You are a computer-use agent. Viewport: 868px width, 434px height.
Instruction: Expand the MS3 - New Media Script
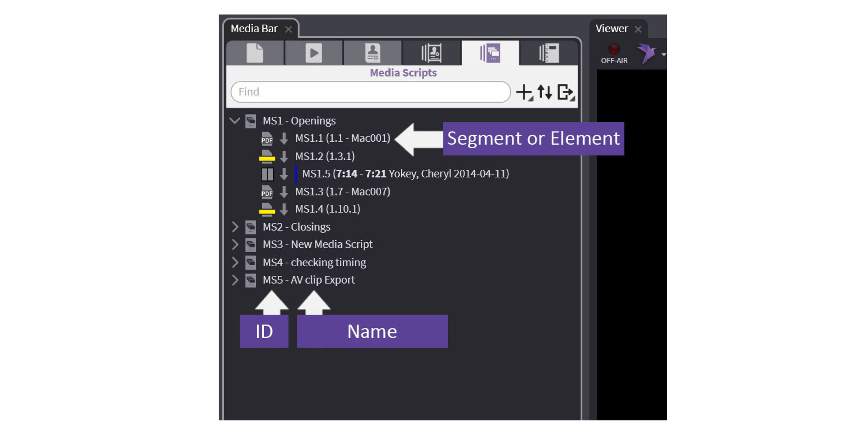click(235, 244)
